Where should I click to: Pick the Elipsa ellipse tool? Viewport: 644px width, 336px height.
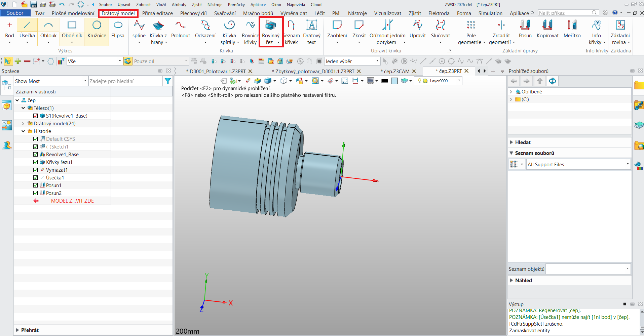(118, 29)
